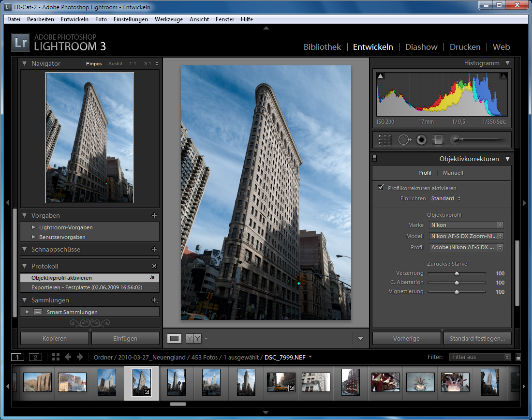Open the Marke dropdown showing Nikon
The width and height of the screenshot is (532, 420).
(x=466, y=225)
